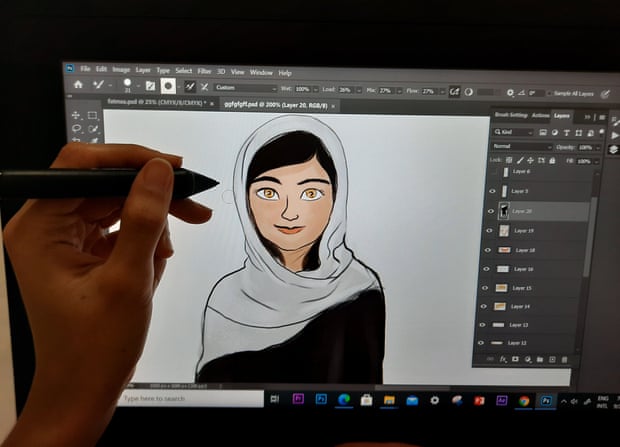Click the Delete layer trash icon

tap(566, 360)
